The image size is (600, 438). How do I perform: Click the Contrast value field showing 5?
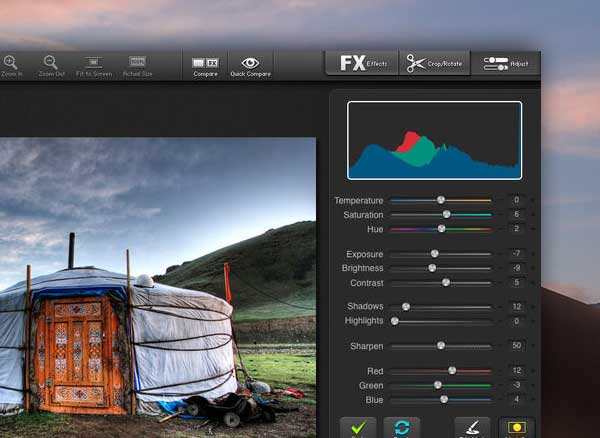point(517,283)
